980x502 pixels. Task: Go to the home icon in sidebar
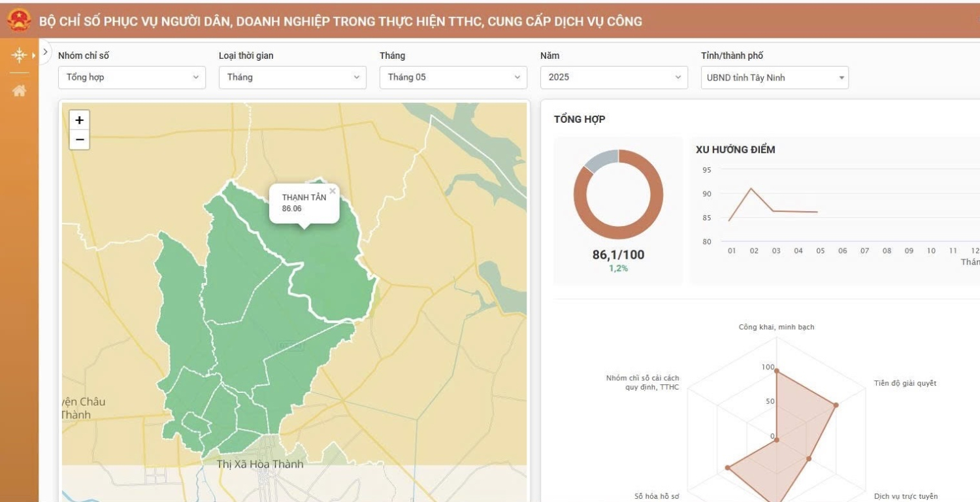pyautogui.click(x=19, y=91)
